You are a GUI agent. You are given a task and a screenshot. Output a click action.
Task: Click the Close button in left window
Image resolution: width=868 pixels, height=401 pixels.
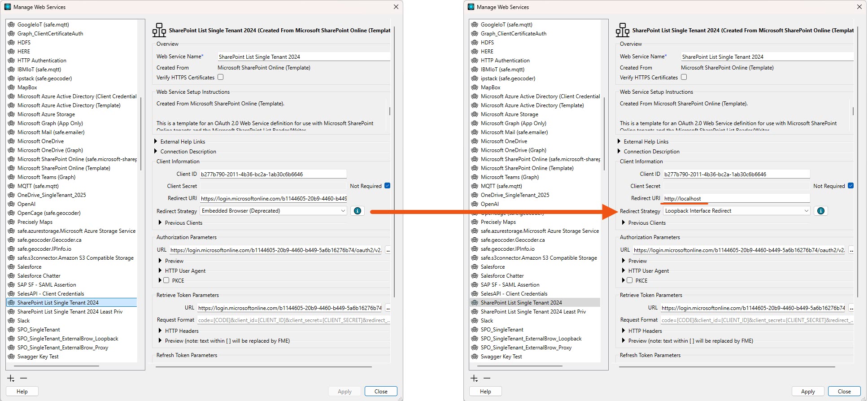[x=381, y=392]
